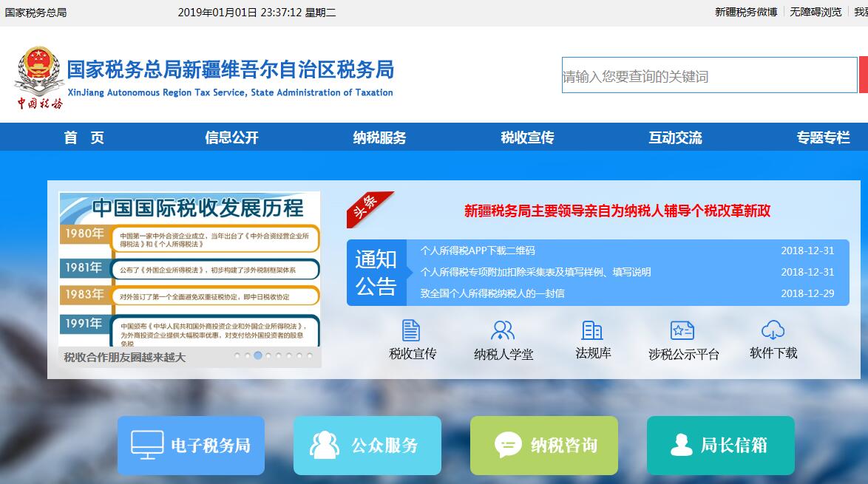The image size is (868, 484).
Task: Click the date-time text 2019年01月01日
Action: pyautogui.click(x=217, y=12)
